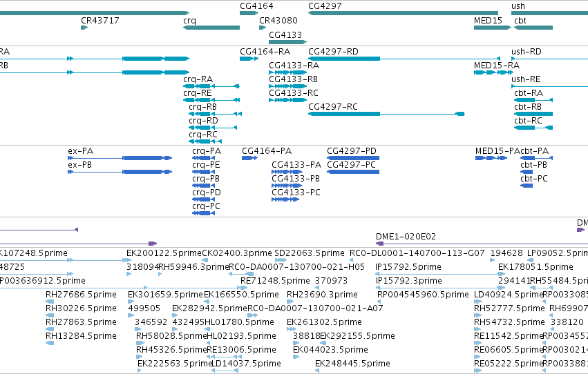Select EST EK261302.5prime
588x374 pixels.
324,322
